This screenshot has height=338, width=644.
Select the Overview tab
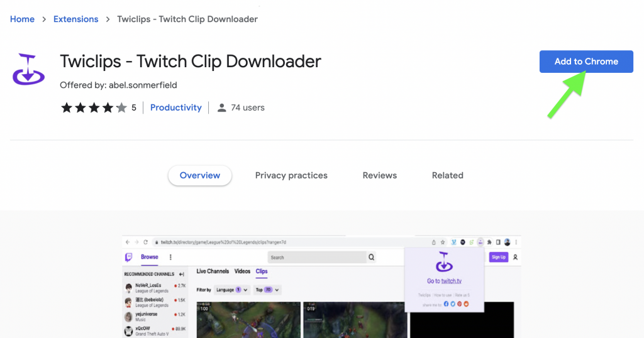199,175
